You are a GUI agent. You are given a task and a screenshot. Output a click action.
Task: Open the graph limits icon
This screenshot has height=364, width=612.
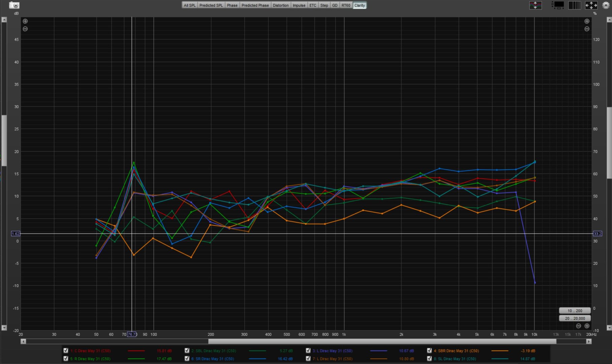[558, 5]
